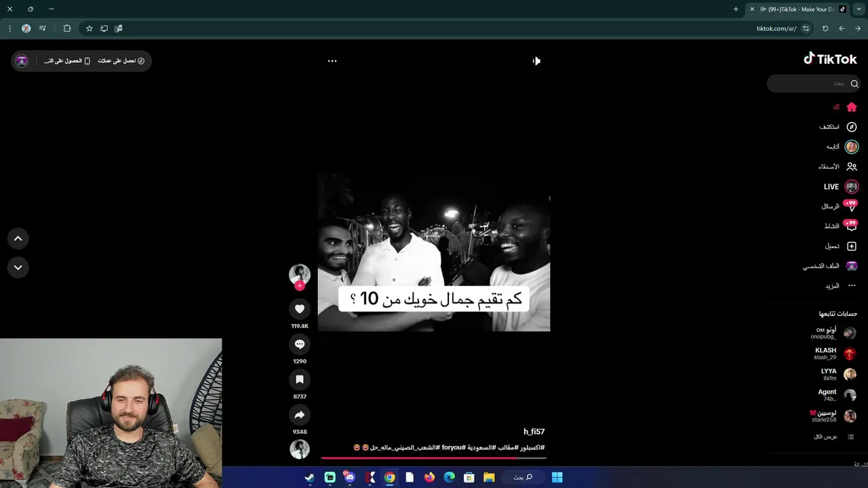Open Profile (الملف الشخصي) page
This screenshot has width=868, height=488.
[830, 266]
